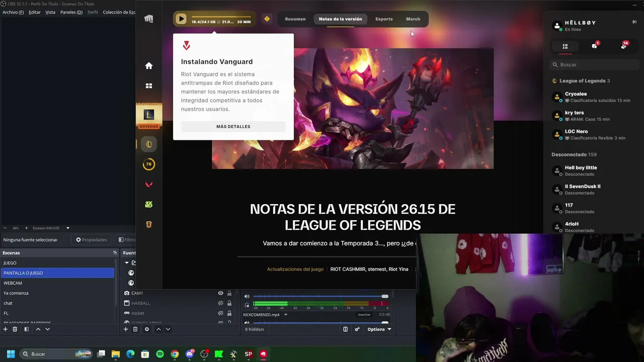
Task: Open the OBS preview scaling dropdown
Action: click(x=67, y=228)
